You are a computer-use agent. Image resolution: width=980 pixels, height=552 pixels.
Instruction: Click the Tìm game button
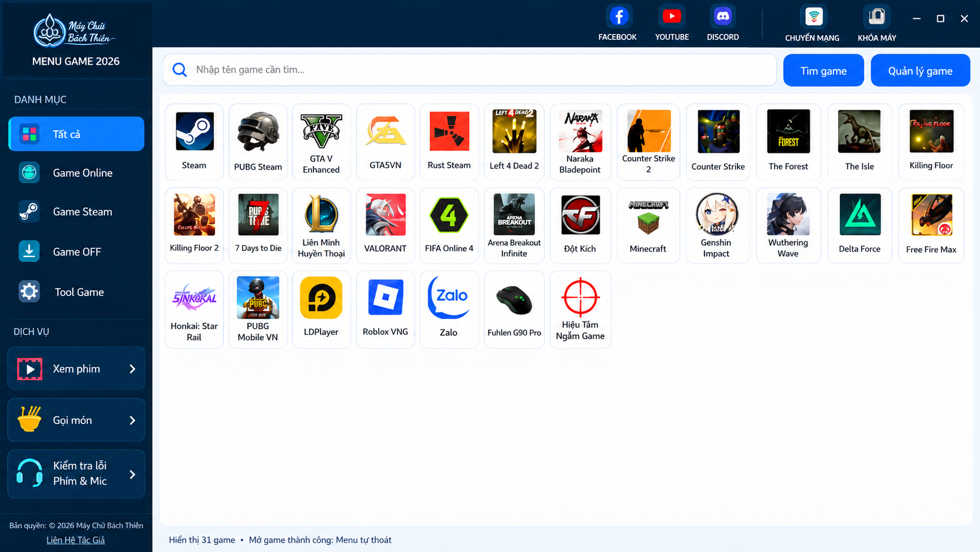(x=824, y=70)
